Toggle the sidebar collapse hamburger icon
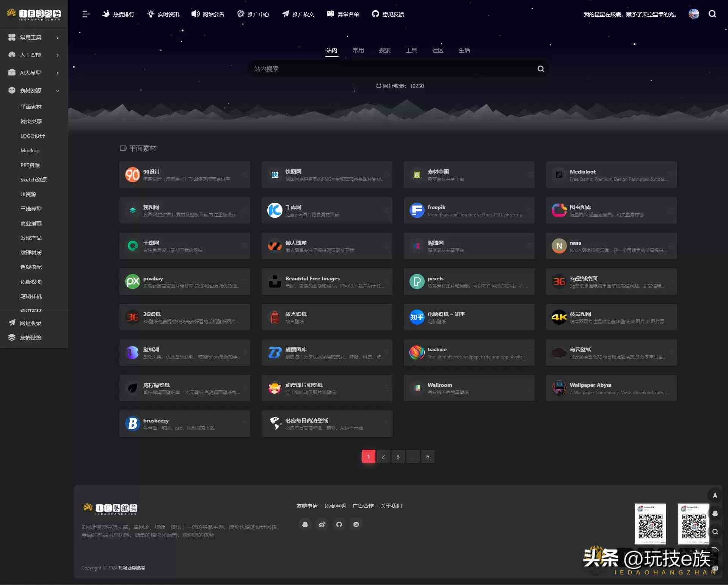Viewport: 728px width, 585px height. pos(86,14)
